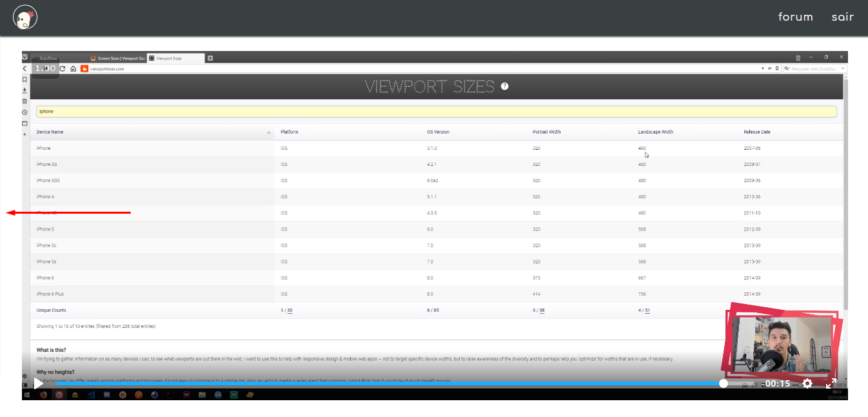Viewport: 868px width, 417px height.
Task: Click the iPhone 5c row name
Action: (46, 245)
